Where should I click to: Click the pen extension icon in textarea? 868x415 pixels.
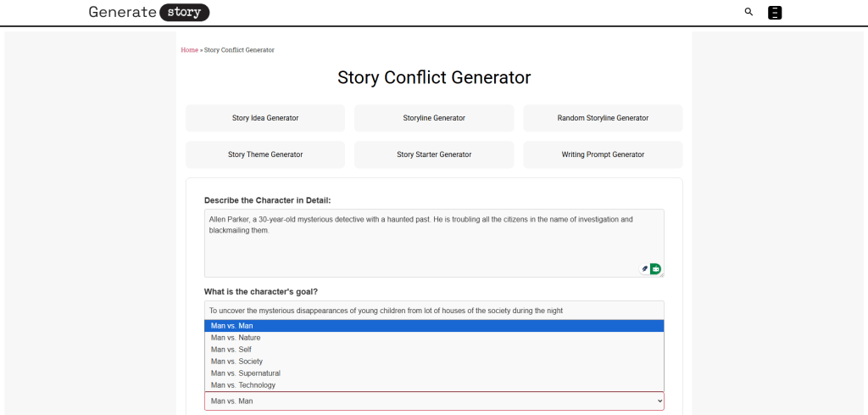tap(644, 269)
